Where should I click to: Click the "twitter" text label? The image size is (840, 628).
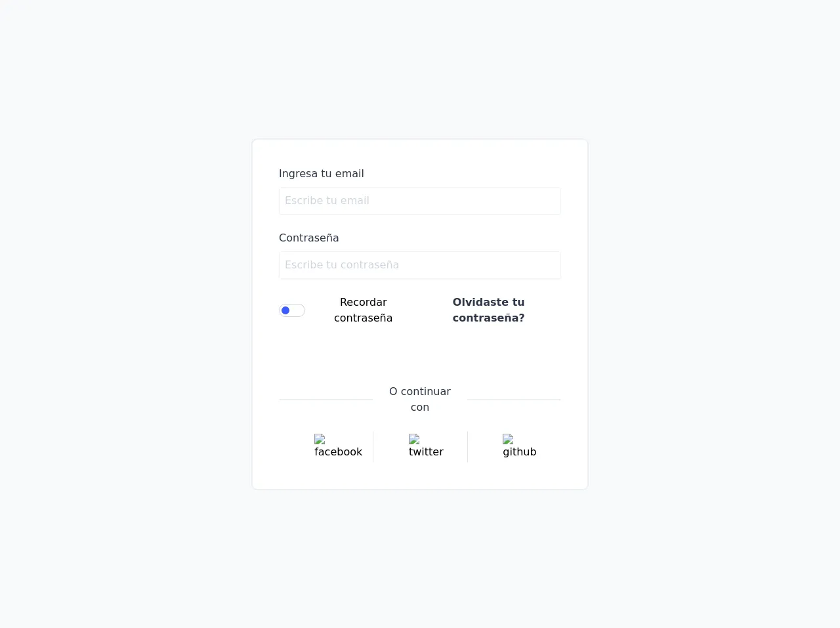point(426,452)
